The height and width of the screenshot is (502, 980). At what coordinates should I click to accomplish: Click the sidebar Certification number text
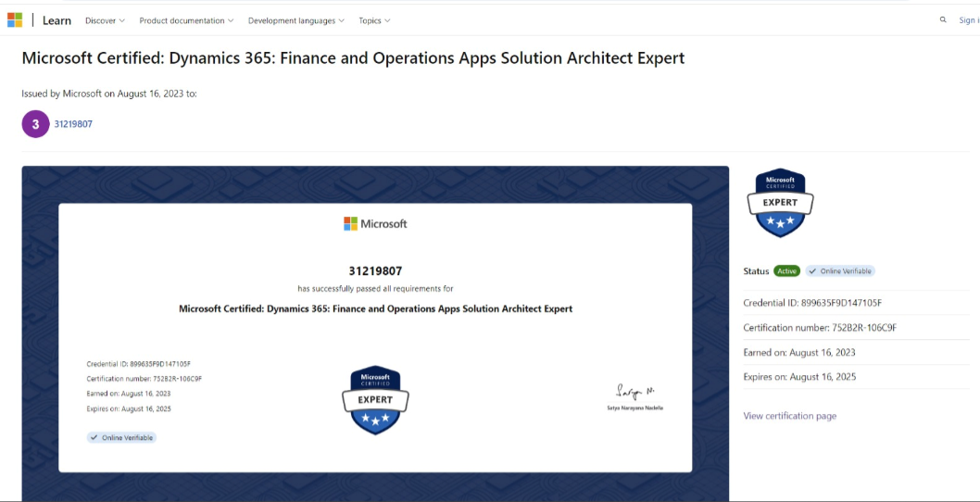pyautogui.click(x=820, y=328)
